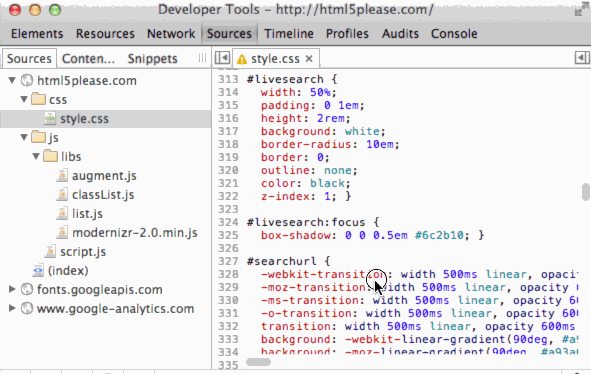Screen dimensions: 591x374
Task: Click the augment.js file icon
Action: pos(62,176)
